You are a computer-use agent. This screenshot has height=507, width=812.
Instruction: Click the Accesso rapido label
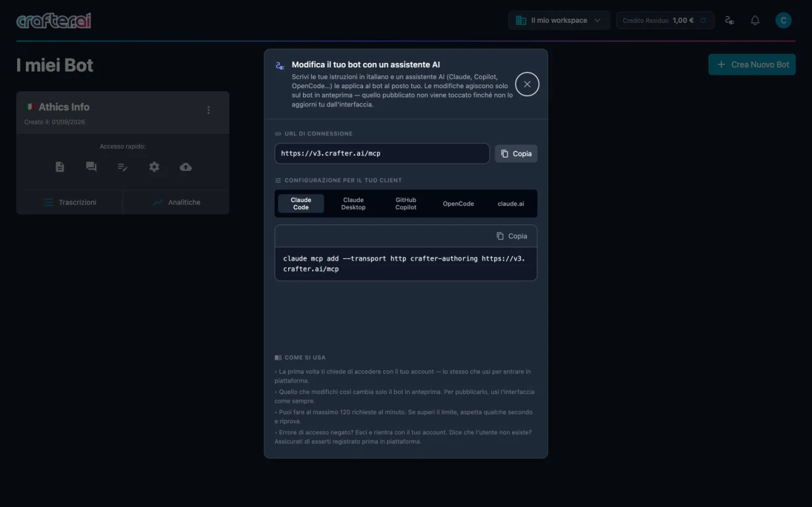click(x=123, y=147)
